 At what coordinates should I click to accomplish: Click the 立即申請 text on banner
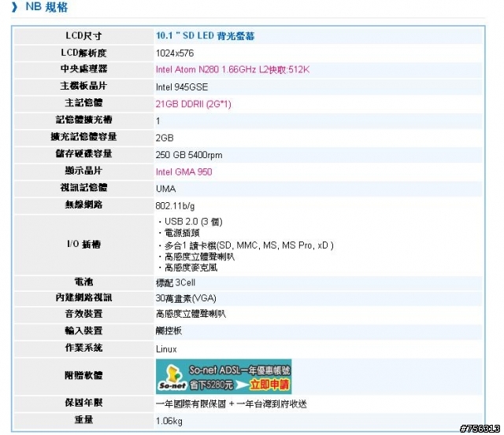(x=269, y=385)
